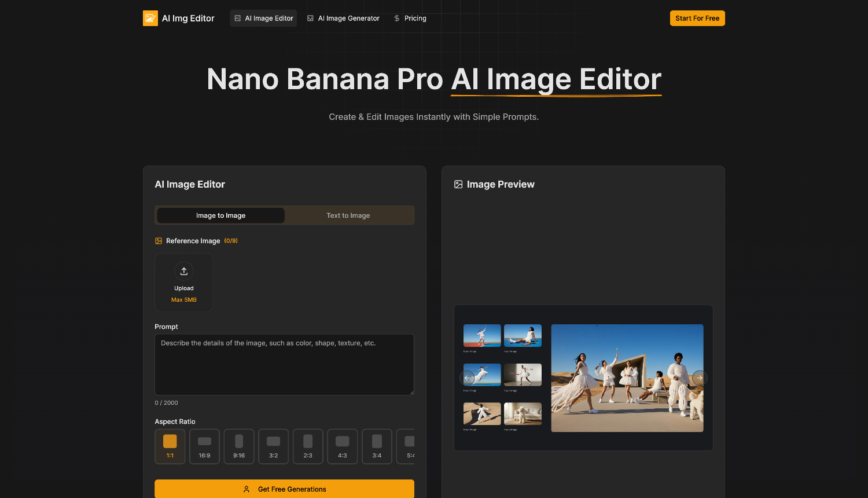Viewport: 868px width, 498px height.
Task: Select the 16:9 aspect ratio
Action: (204, 446)
